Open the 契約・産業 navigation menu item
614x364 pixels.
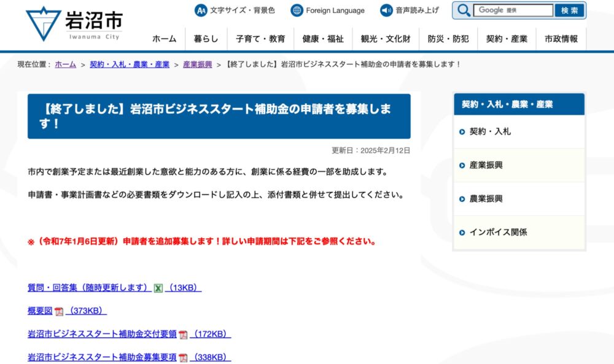[x=507, y=39]
